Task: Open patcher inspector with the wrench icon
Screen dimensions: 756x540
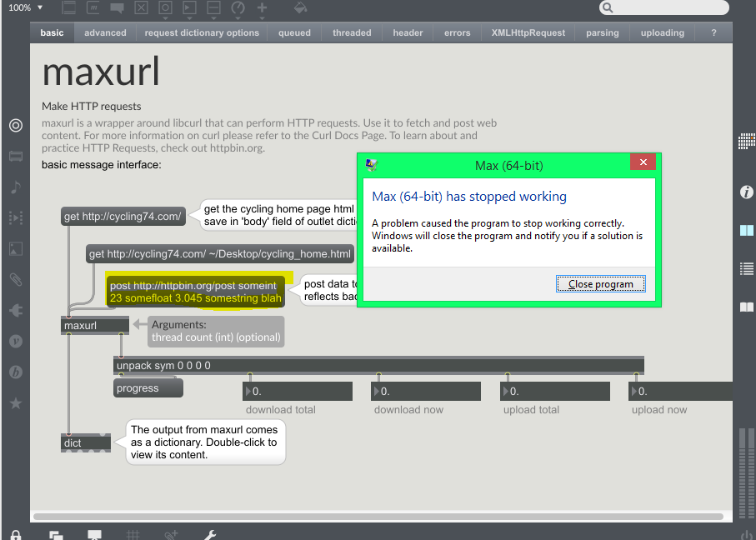Action: click(211, 534)
